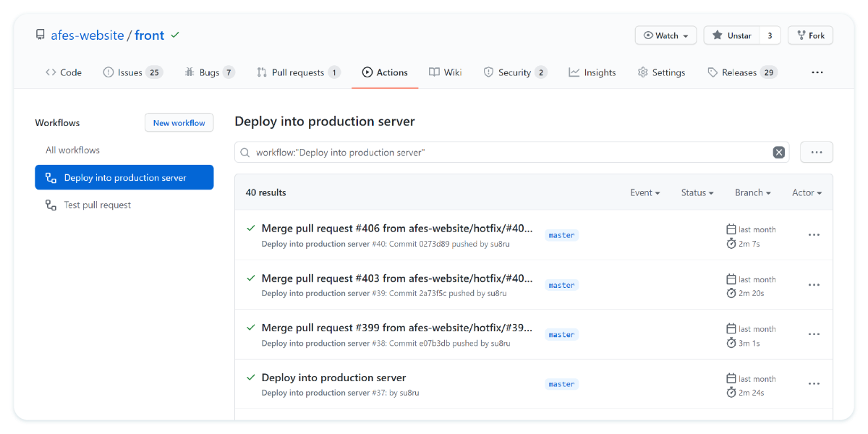This screenshot has height=434, width=868.
Task: Open the Actor filter dropdown
Action: [x=807, y=192]
